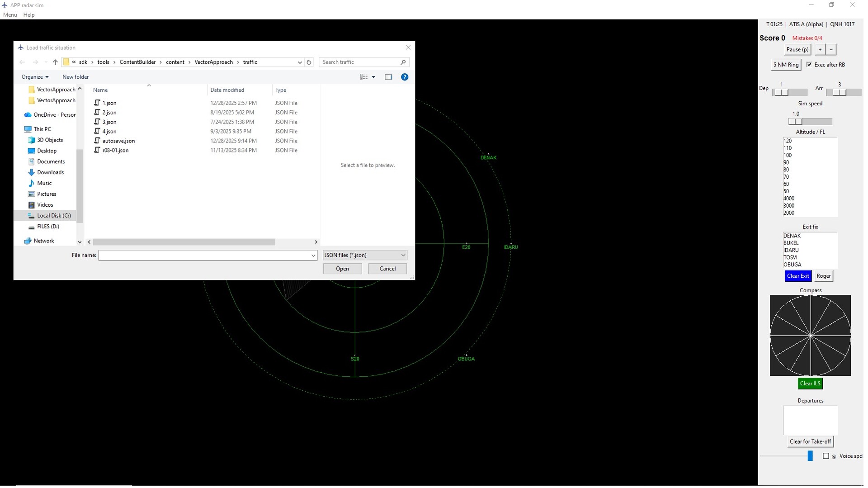Open the Downloads folder in sidebar
The height and width of the screenshot is (488, 868).
50,172
